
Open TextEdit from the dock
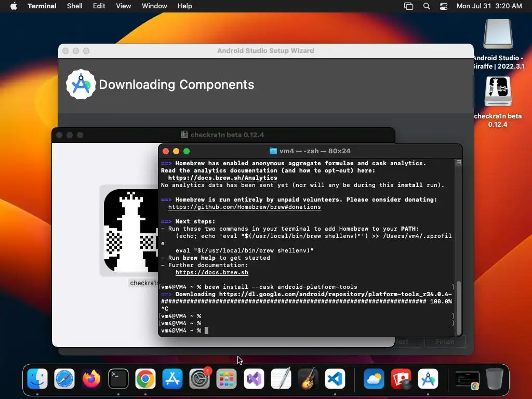[281, 379]
